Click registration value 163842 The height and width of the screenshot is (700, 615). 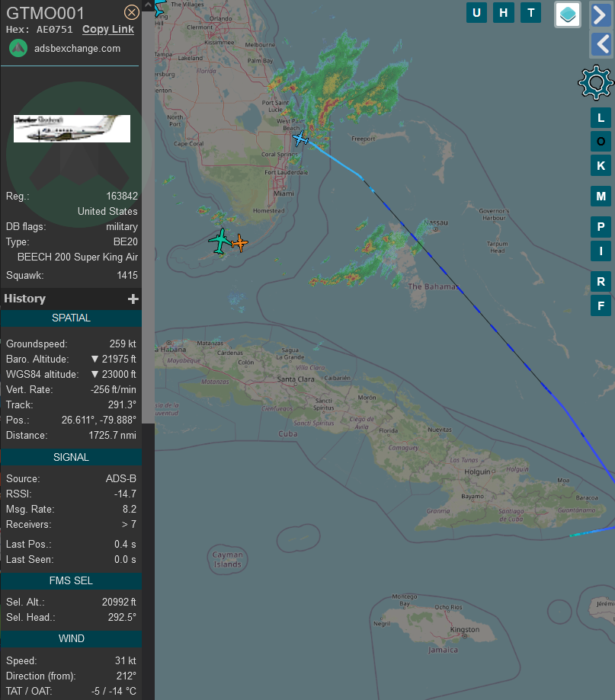(122, 196)
